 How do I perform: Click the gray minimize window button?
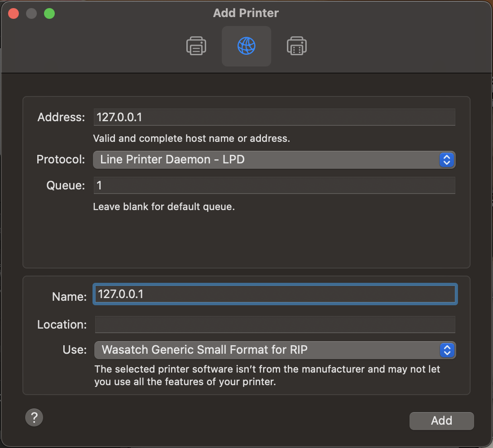pyautogui.click(x=31, y=13)
